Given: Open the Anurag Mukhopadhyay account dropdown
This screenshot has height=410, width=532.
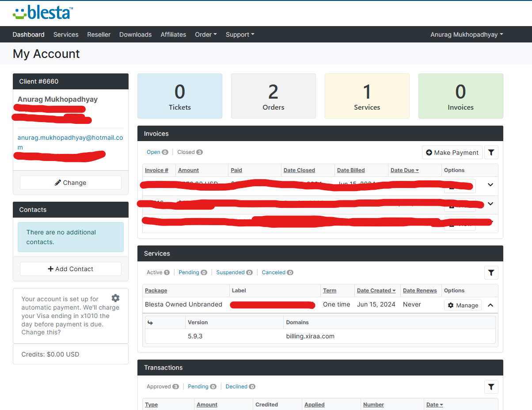Looking at the screenshot, I should coord(467,34).
